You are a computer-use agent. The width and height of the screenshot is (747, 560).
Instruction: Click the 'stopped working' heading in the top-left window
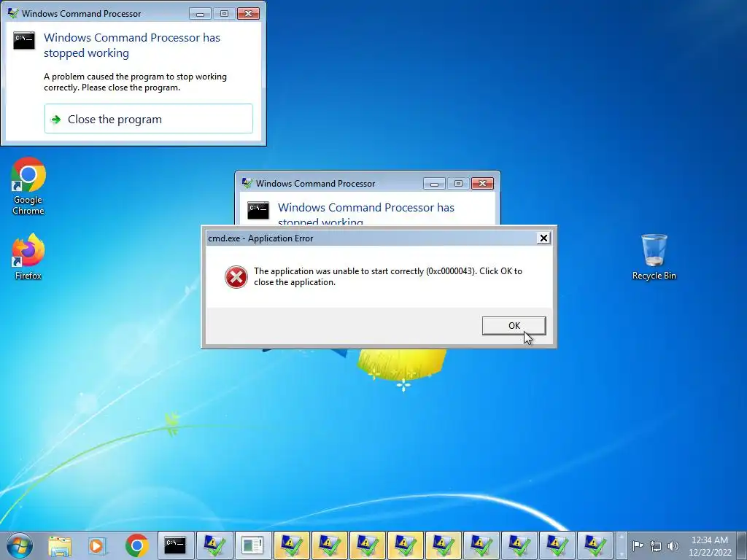(x=86, y=52)
